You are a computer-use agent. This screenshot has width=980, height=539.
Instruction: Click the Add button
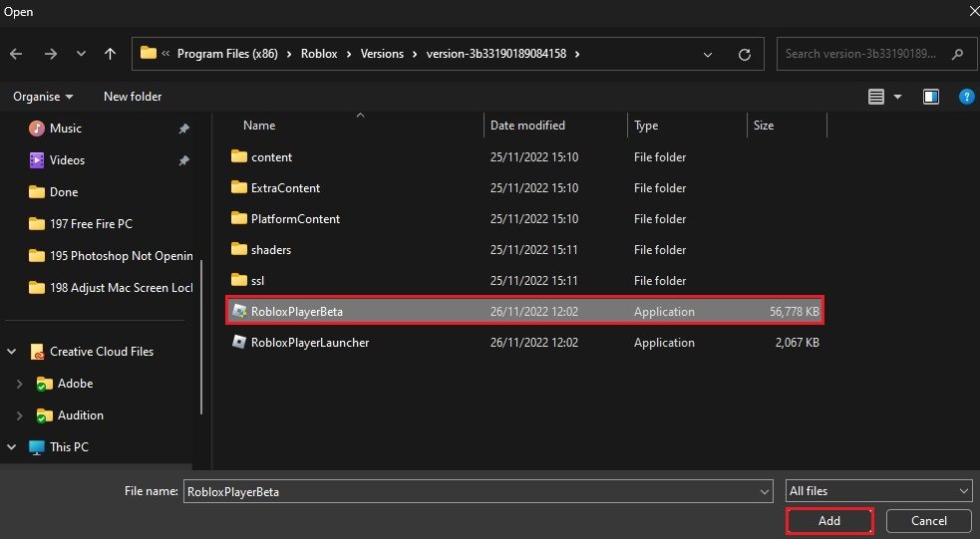[829, 521]
